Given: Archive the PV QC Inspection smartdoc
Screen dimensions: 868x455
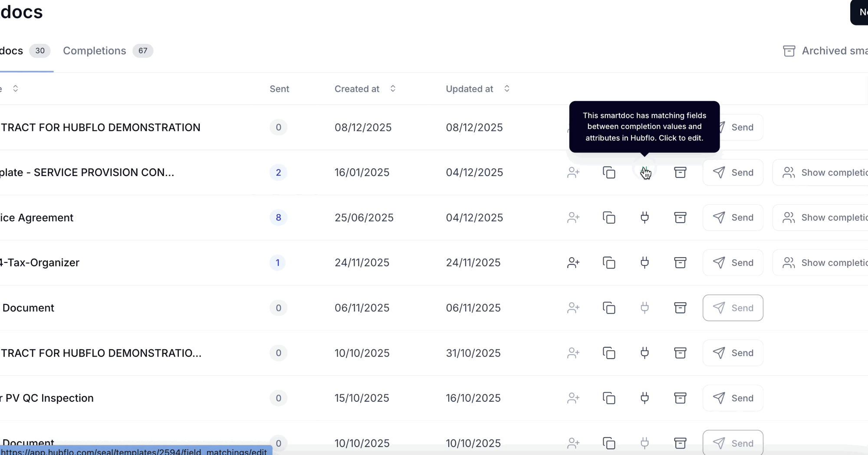Looking at the screenshot, I should [680, 398].
